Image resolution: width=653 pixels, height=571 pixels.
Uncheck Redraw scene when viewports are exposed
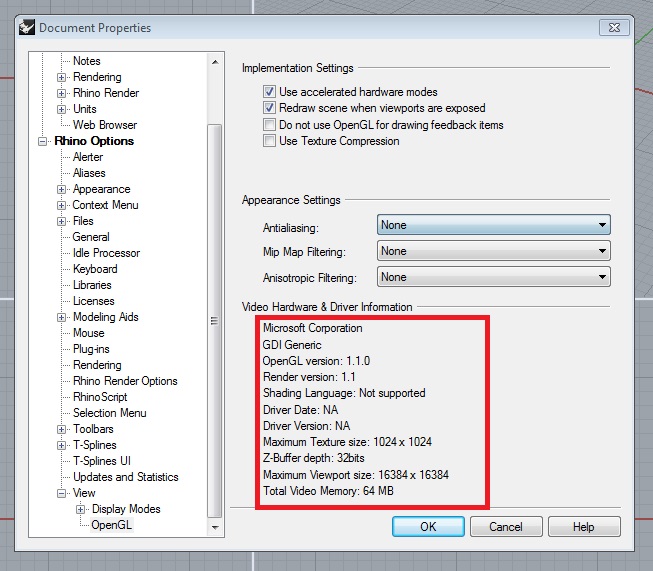point(269,108)
